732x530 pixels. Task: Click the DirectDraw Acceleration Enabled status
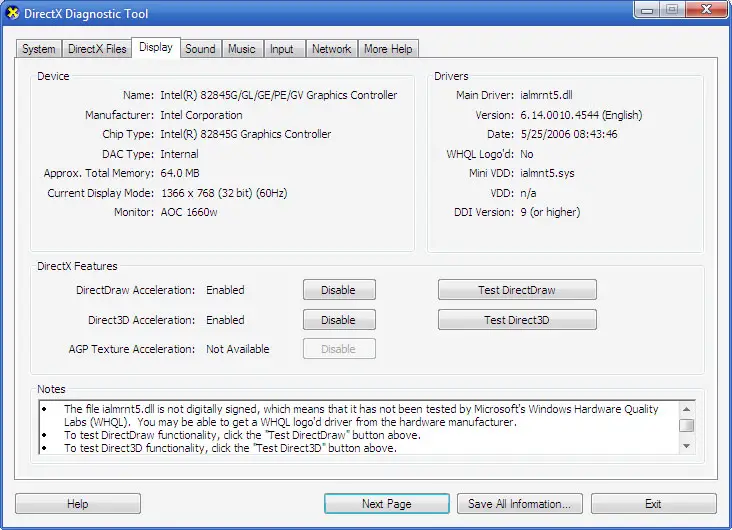(x=225, y=290)
